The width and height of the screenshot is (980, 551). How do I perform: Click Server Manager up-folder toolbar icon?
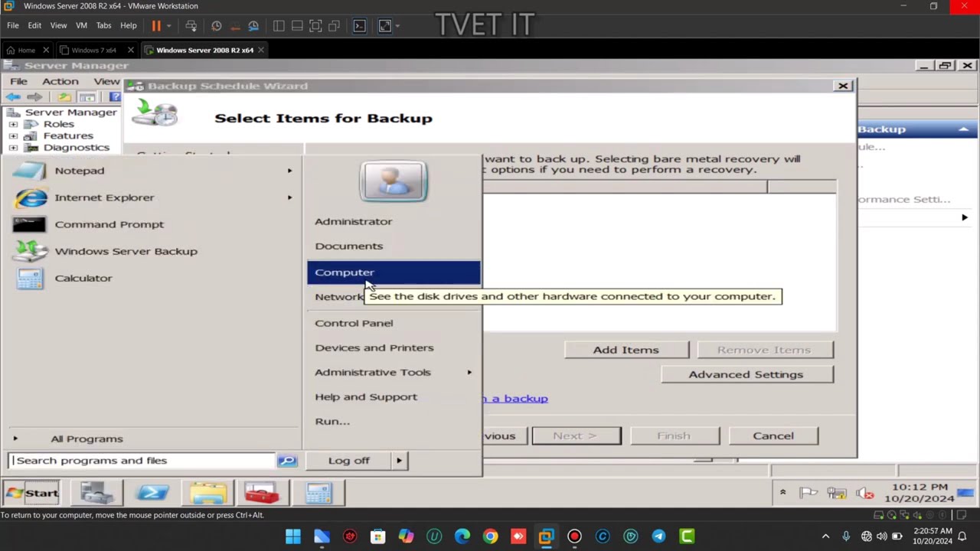coord(64,97)
